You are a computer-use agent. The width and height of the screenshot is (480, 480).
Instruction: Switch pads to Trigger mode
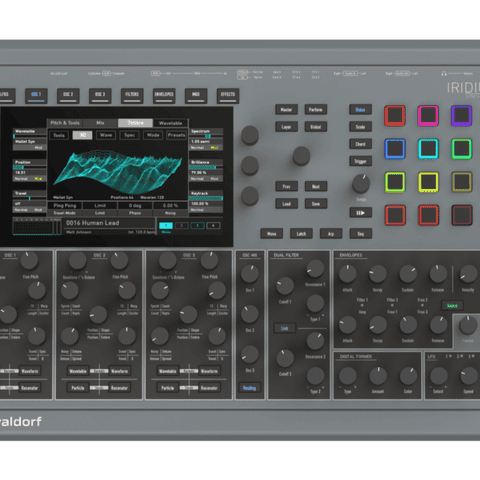tap(360, 161)
